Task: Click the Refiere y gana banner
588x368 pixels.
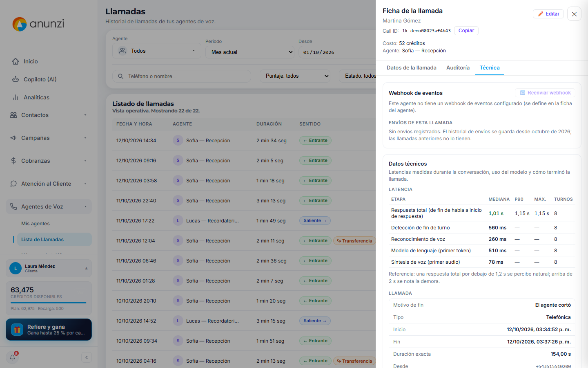Action: tap(49, 330)
